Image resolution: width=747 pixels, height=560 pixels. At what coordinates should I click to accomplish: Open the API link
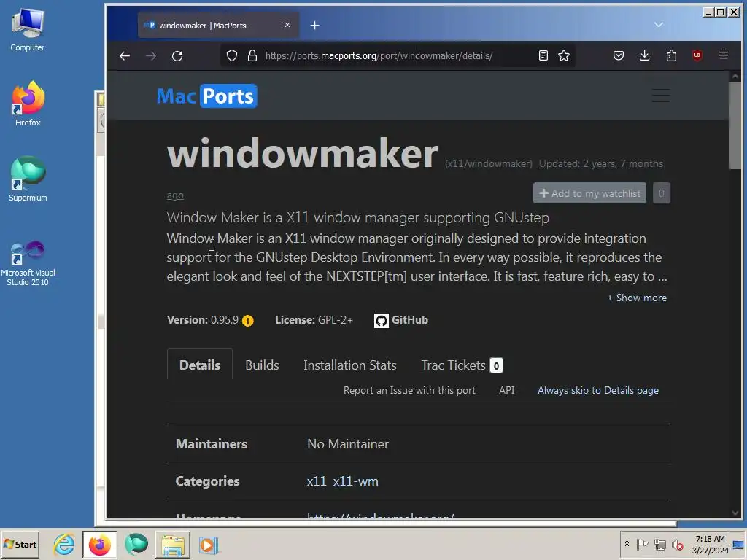[506, 391]
